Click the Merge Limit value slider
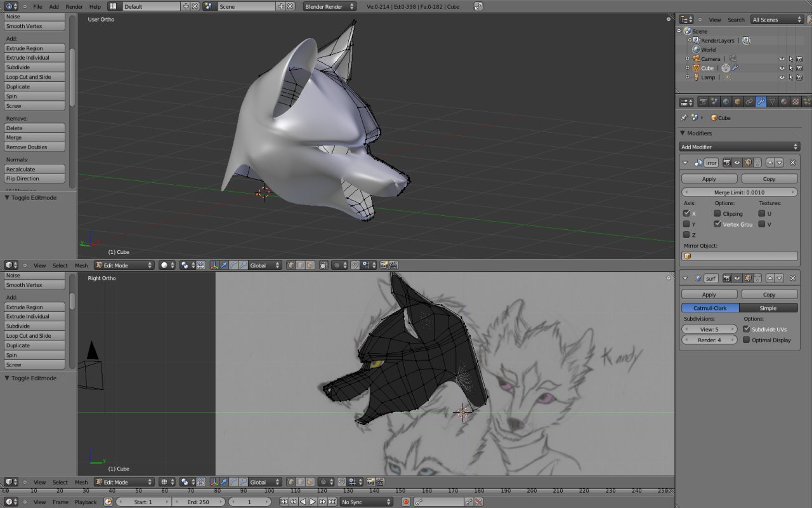This screenshot has height=508, width=812. pyautogui.click(x=739, y=192)
